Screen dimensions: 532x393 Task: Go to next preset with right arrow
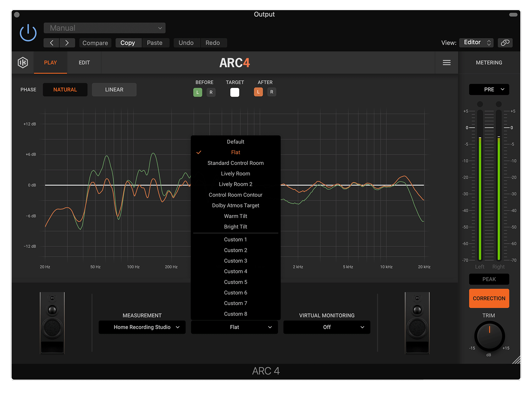point(67,43)
